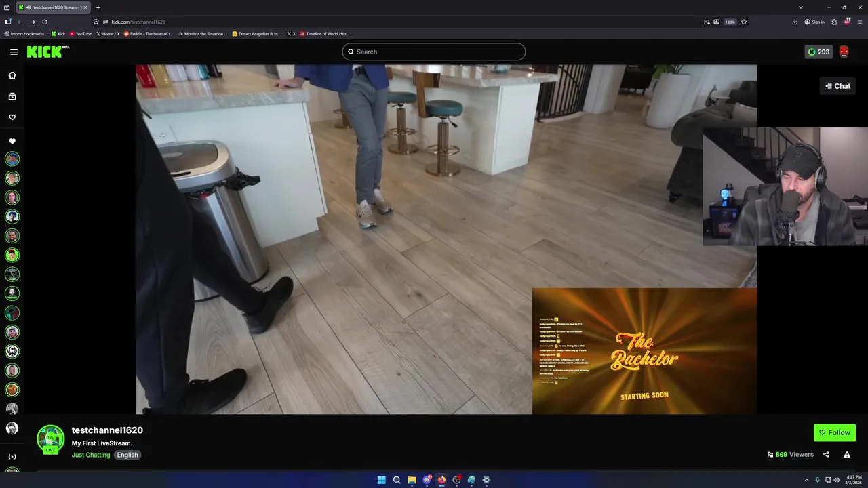Select the testchannel1620 Stream browser tab

[53, 7]
